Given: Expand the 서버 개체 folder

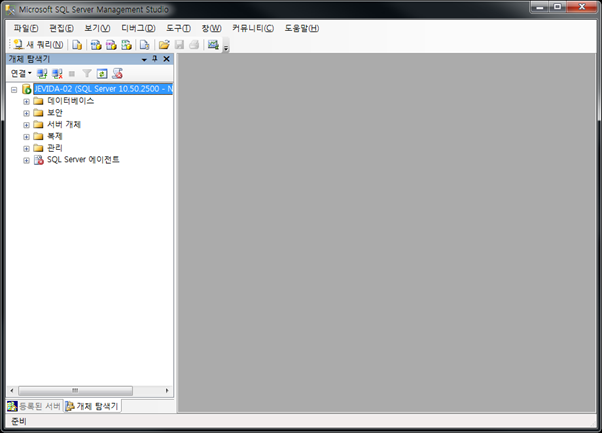Looking at the screenshot, I should (26, 125).
